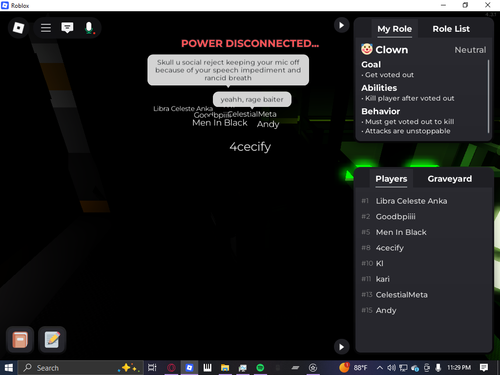500x375 pixels.
Task: Open the piano keys taskbar app
Action: [x=207, y=368]
